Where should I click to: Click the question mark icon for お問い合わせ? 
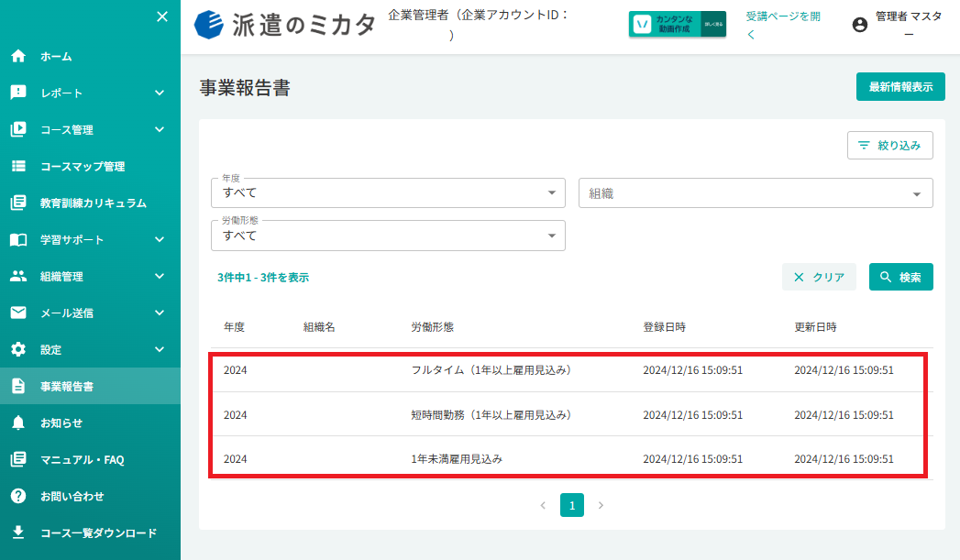click(x=18, y=497)
